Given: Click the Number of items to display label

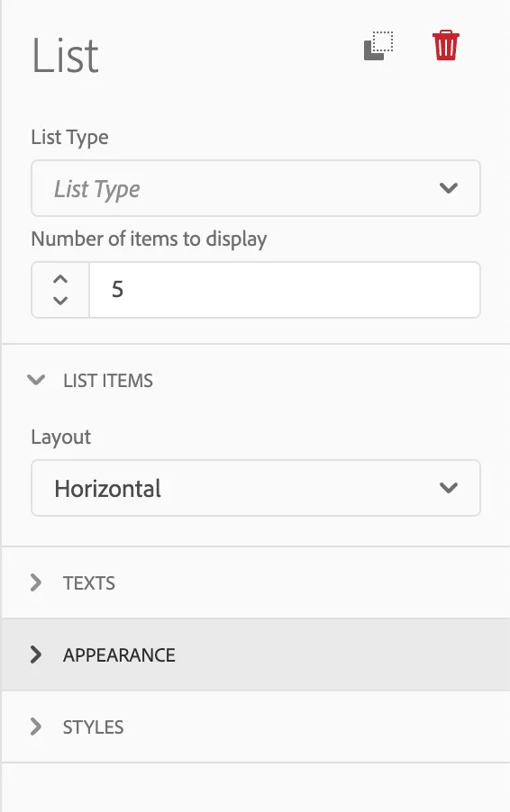Looking at the screenshot, I should [x=150, y=239].
